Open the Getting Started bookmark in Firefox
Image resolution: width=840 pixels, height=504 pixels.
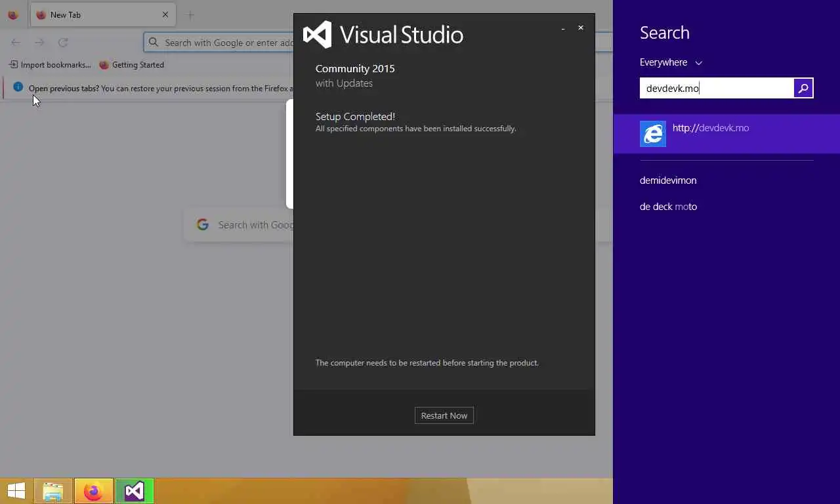(131, 65)
